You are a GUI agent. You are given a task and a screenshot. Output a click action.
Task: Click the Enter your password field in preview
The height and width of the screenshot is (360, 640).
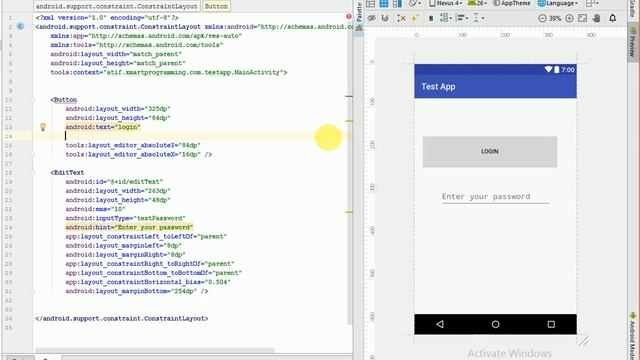coord(496,197)
